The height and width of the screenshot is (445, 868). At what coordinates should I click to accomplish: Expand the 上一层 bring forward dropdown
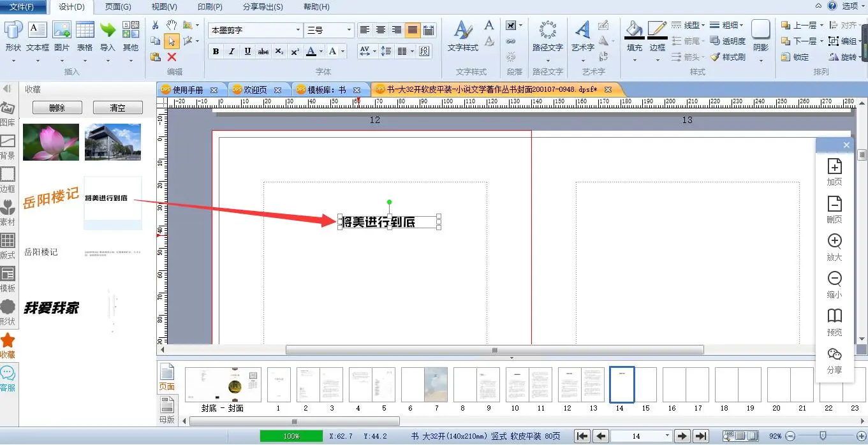(x=821, y=25)
